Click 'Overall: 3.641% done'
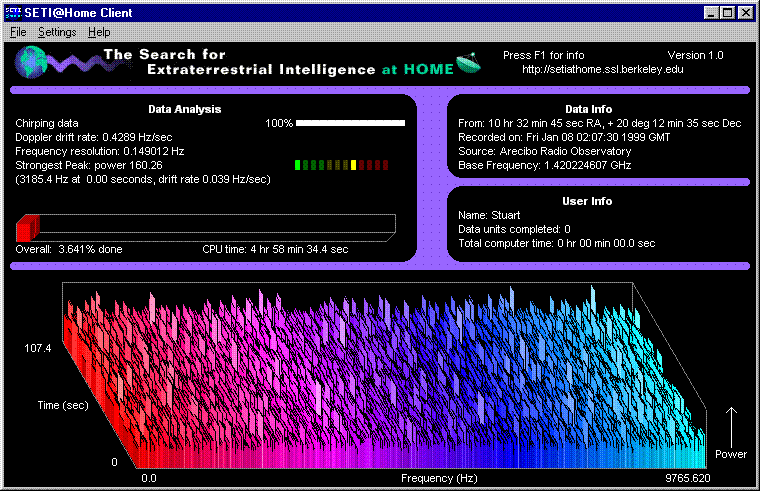This screenshot has width=760, height=491. [69, 249]
